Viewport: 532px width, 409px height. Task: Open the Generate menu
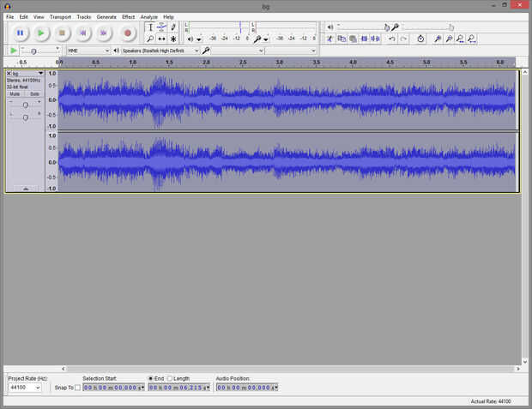click(106, 17)
